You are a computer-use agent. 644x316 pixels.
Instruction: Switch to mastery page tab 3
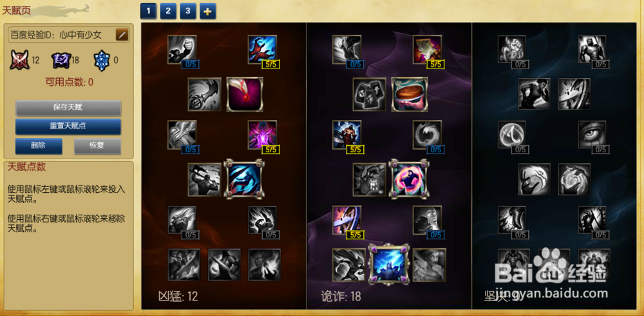pyautogui.click(x=187, y=11)
